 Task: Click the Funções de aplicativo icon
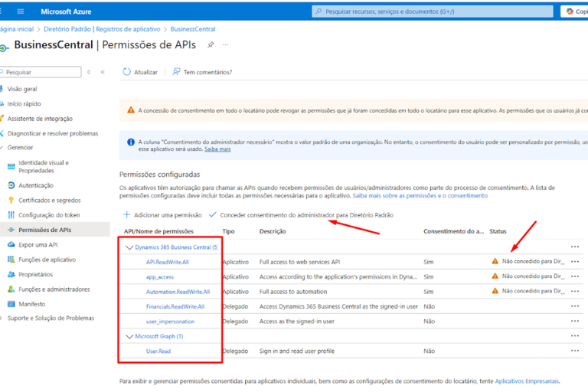tap(11, 260)
